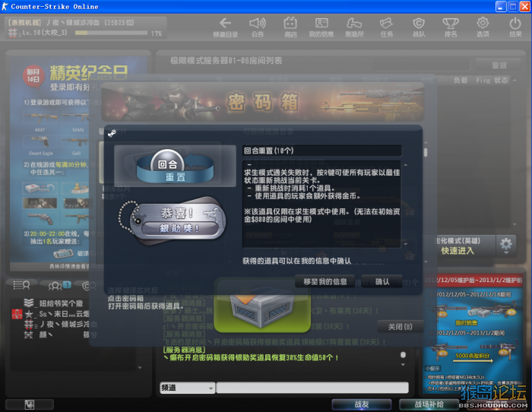
Task: Click the search (查找) button in room list
Action: (x=499, y=65)
